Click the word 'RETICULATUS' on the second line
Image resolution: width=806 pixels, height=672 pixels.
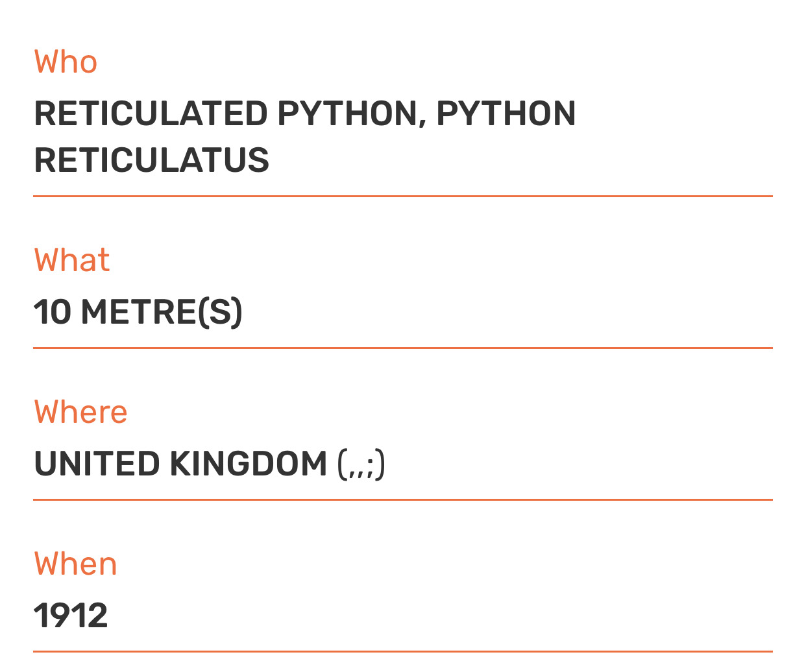point(151,160)
